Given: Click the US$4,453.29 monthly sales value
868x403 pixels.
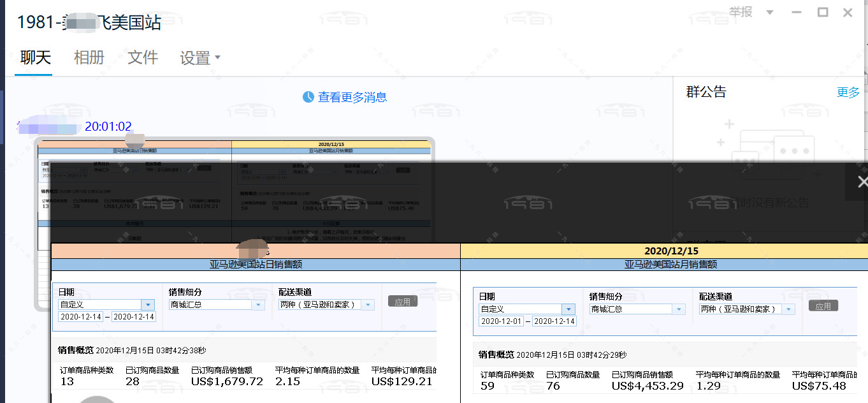Looking at the screenshot, I should pyautogui.click(x=648, y=386).
